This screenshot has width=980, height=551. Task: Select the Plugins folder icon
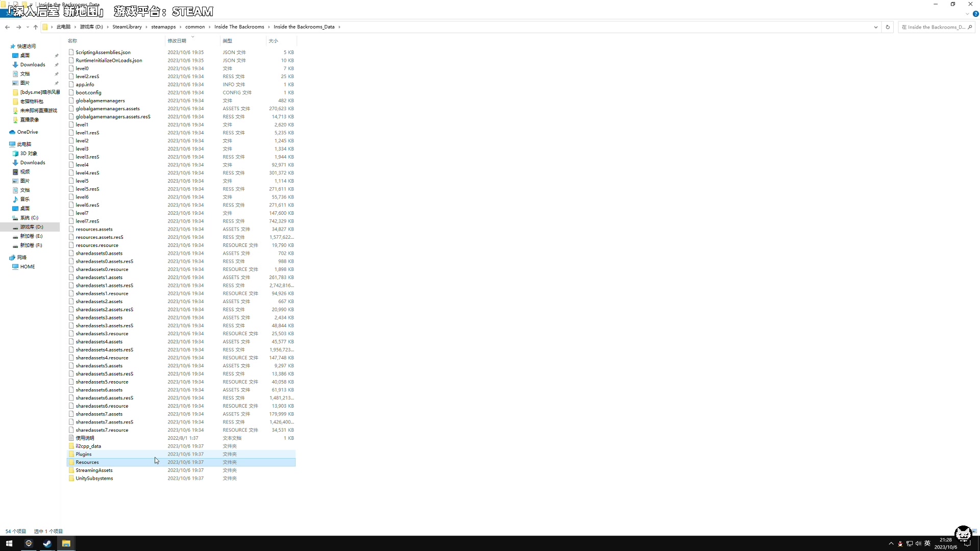[x=71, y=454]
